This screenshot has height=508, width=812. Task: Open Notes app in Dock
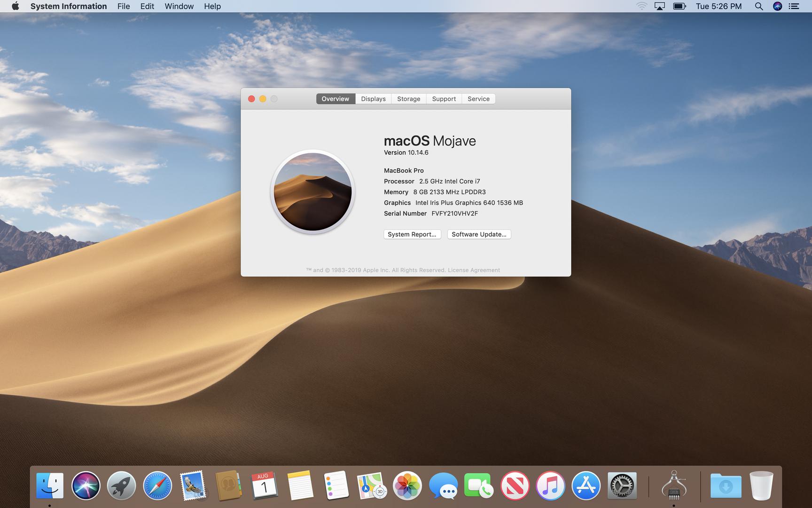pos(300,485)
